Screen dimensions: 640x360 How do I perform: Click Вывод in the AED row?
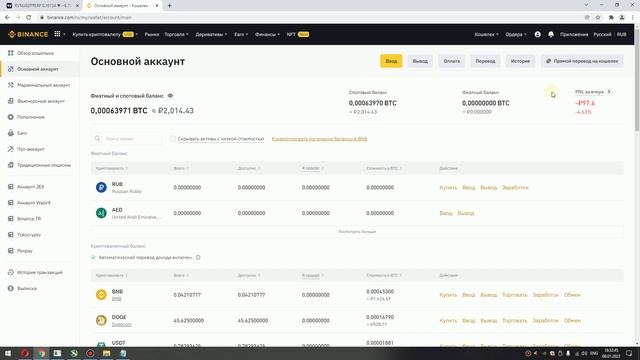pyautogui.click(x=466, y=213)
